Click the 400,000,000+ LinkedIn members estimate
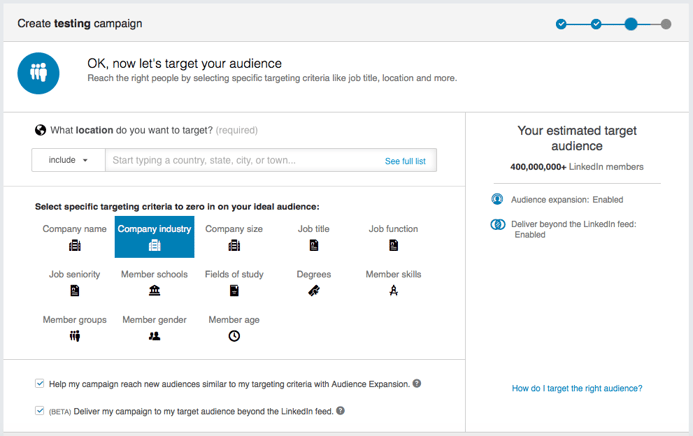 click(x=577, y=167)
